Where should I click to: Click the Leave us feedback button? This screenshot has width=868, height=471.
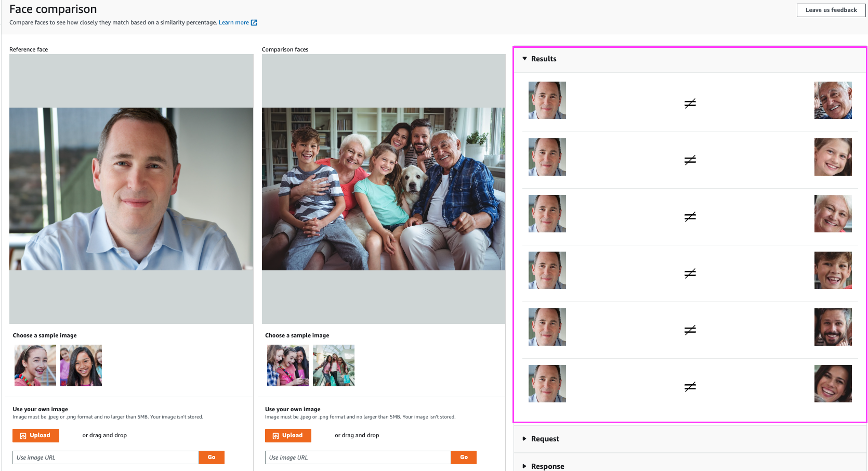[831, 10]
